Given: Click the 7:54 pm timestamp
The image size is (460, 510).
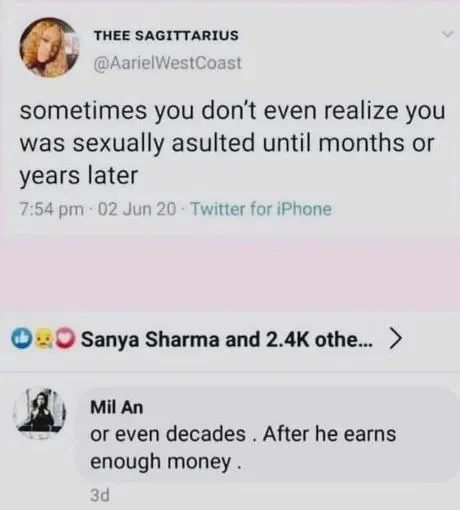Looking at the screenshot, I should coord(52,209).
